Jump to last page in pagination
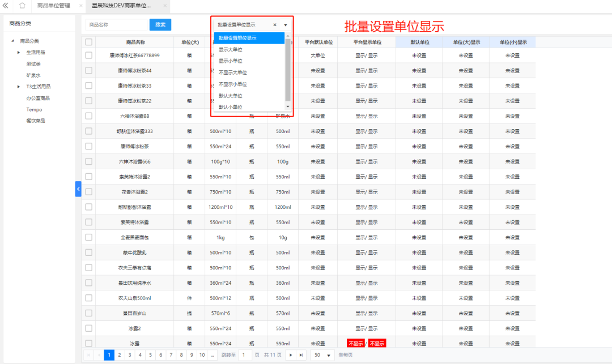 (301, 355)
